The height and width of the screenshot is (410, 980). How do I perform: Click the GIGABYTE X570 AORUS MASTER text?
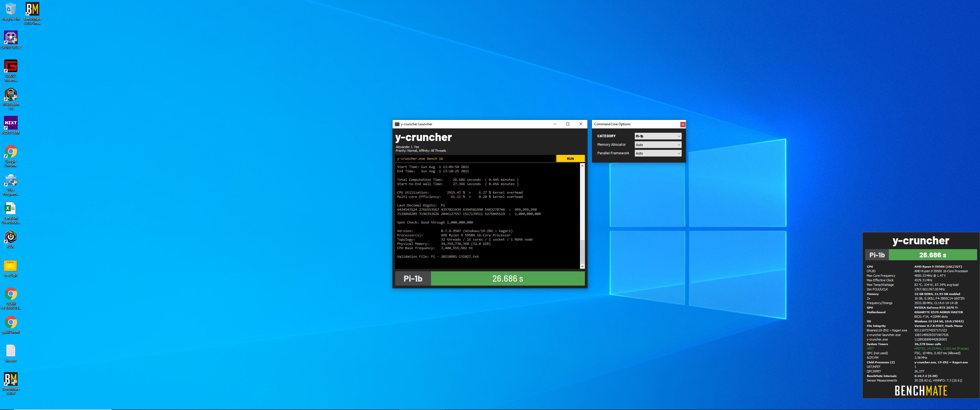coord(938,312)
